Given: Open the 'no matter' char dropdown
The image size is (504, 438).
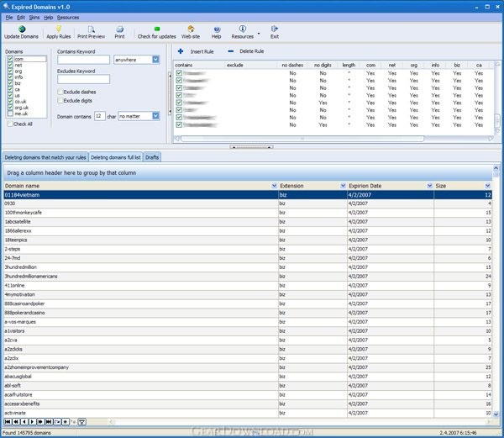Looking at the screenshot, I should (x=155, y=116).
